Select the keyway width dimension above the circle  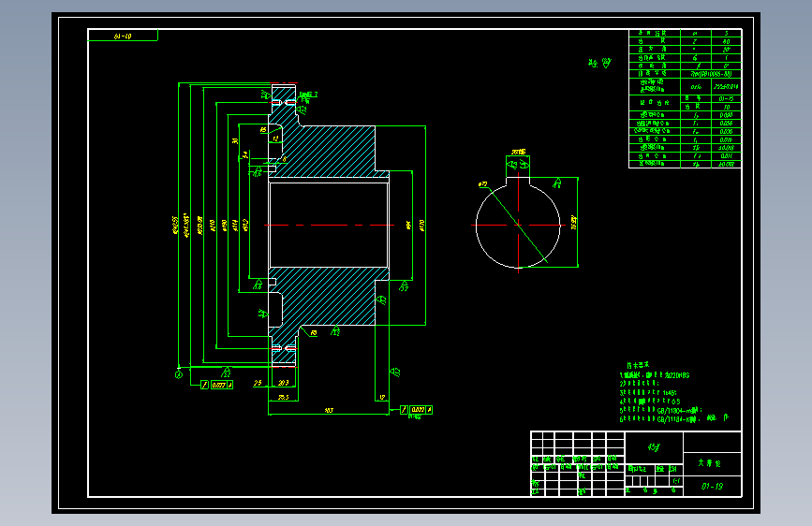pos(518,153)
